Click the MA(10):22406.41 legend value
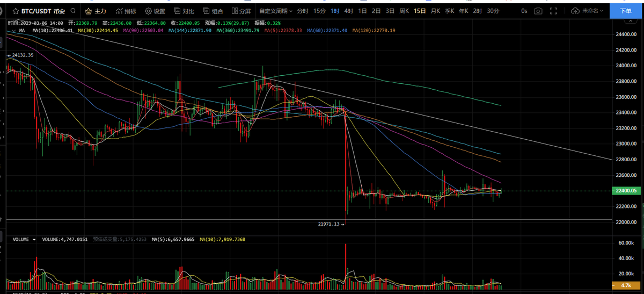This screenshot has width=644, height=294. (53, 31)
